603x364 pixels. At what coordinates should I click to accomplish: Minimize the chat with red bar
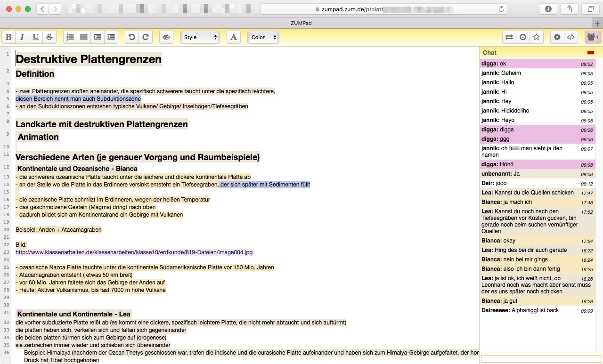591,53
